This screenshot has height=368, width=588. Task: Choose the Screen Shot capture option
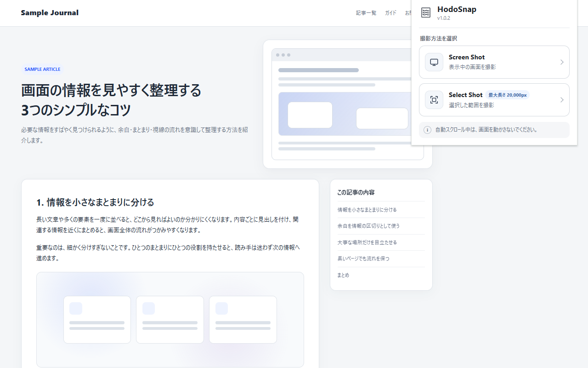[x=494, y=62]
